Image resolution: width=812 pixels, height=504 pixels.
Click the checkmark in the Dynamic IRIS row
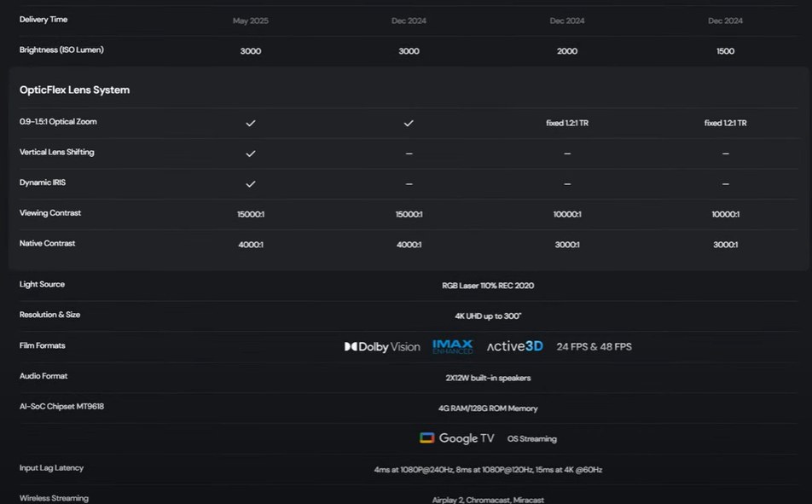pyautogui.click(x=250, y=184)
